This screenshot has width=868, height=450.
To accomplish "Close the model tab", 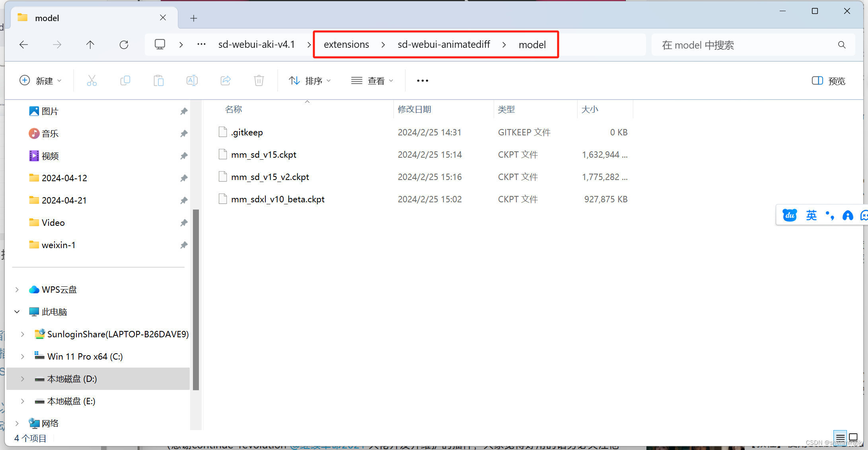I will click(x=163, y=18).
